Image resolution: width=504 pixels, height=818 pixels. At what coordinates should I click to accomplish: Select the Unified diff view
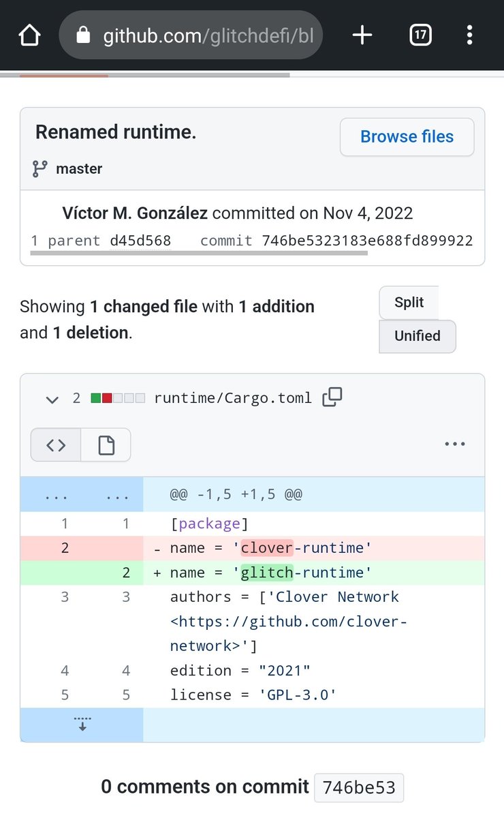417,335
